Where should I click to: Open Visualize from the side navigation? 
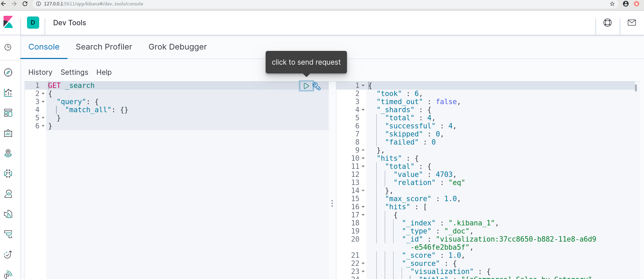8,93
